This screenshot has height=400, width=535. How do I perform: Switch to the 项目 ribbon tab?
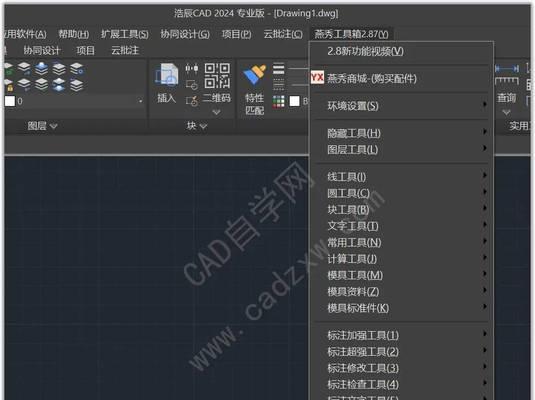pyautogui.click(x=85, y=51)
